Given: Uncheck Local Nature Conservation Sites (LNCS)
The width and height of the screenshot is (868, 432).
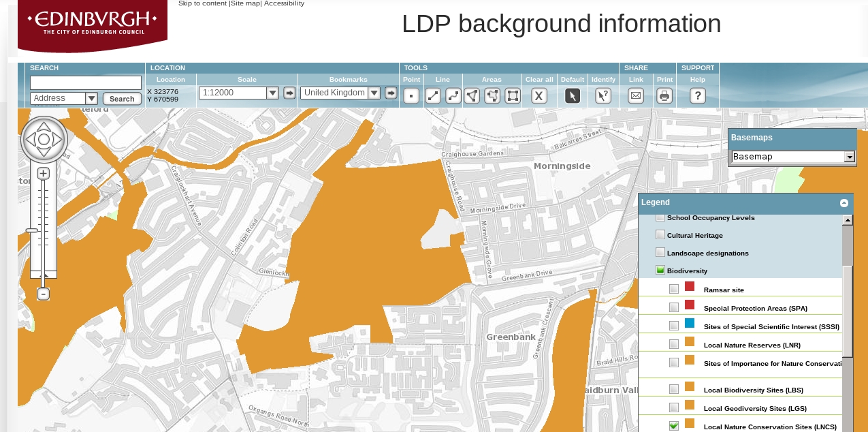Looking at the screenshot, I should click(674, 426).
